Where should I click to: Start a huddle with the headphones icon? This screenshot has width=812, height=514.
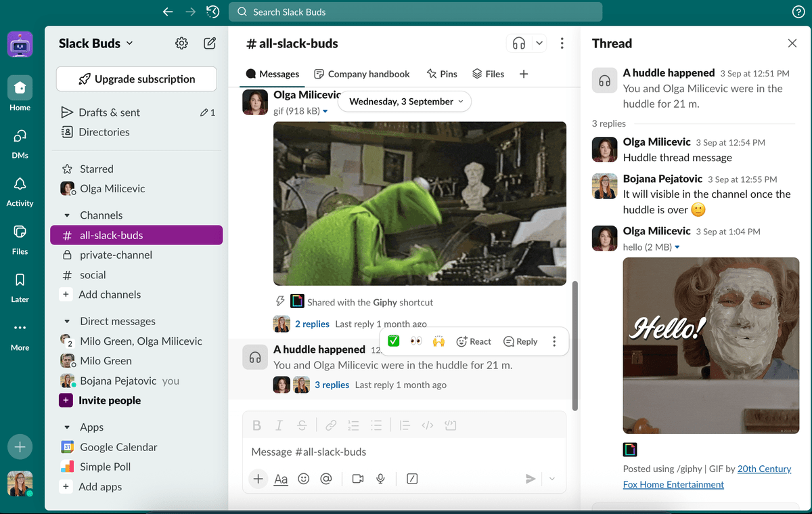[x=519, y=43]
